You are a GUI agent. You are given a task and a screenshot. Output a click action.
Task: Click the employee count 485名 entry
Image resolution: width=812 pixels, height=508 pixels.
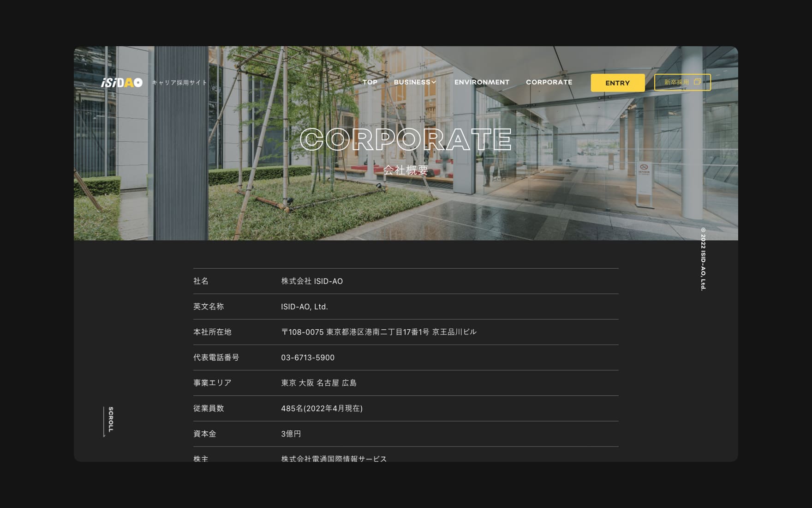322,408
